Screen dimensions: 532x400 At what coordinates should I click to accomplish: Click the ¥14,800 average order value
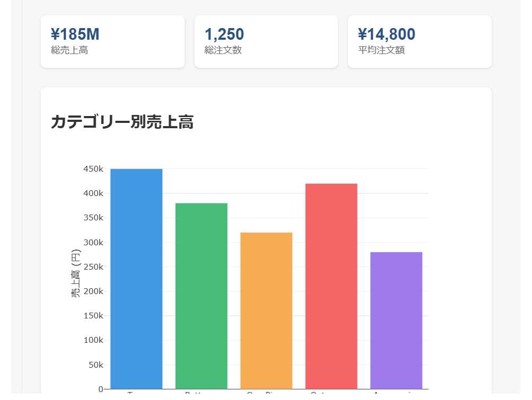point(387,34)
